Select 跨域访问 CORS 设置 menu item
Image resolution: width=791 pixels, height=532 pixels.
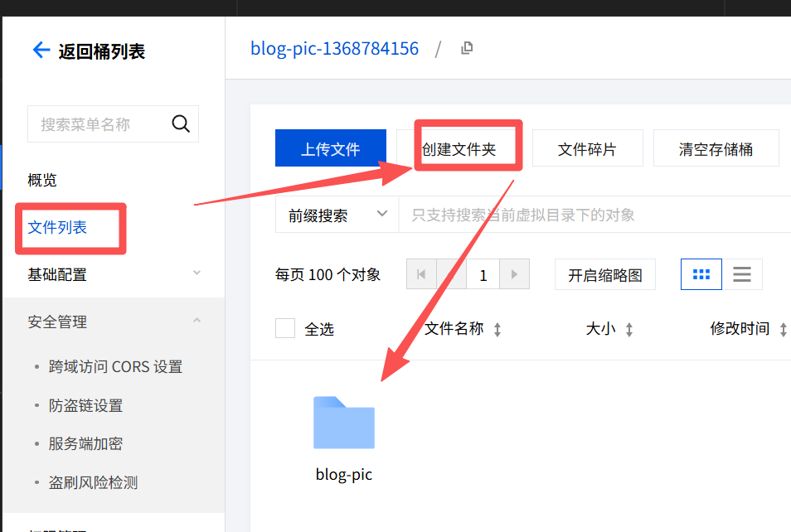pyautogui.click(x=115, y=366)
